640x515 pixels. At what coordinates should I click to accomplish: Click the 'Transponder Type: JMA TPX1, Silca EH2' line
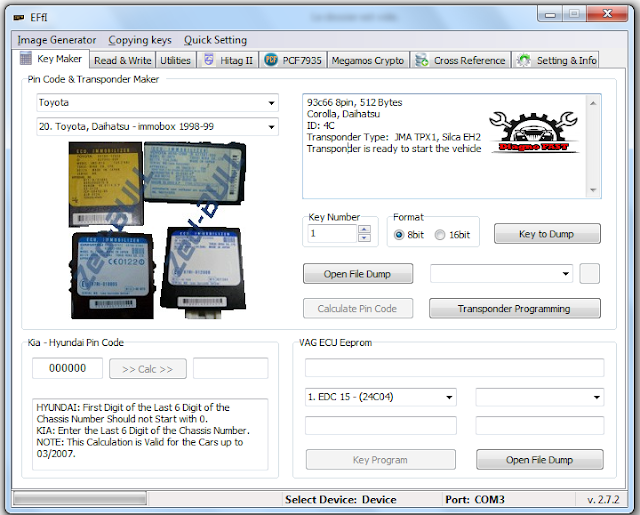[x=393, y=137]
